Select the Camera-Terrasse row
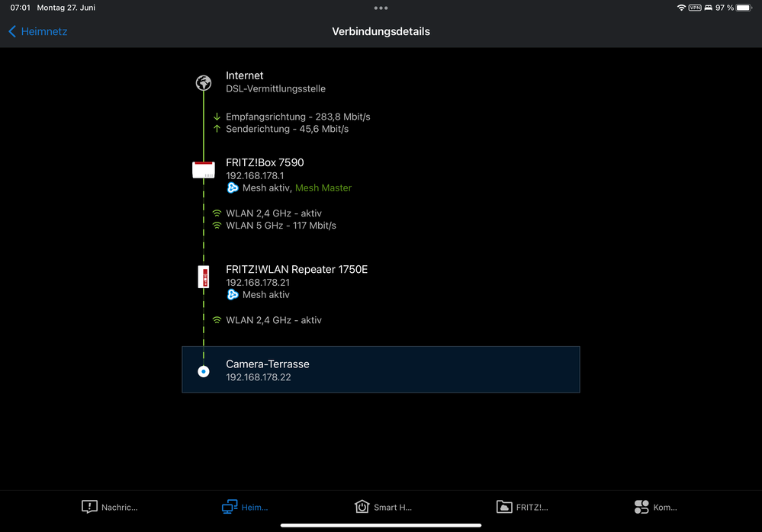Viewport: 762px width, 532px height. click(x=381, y=370)
